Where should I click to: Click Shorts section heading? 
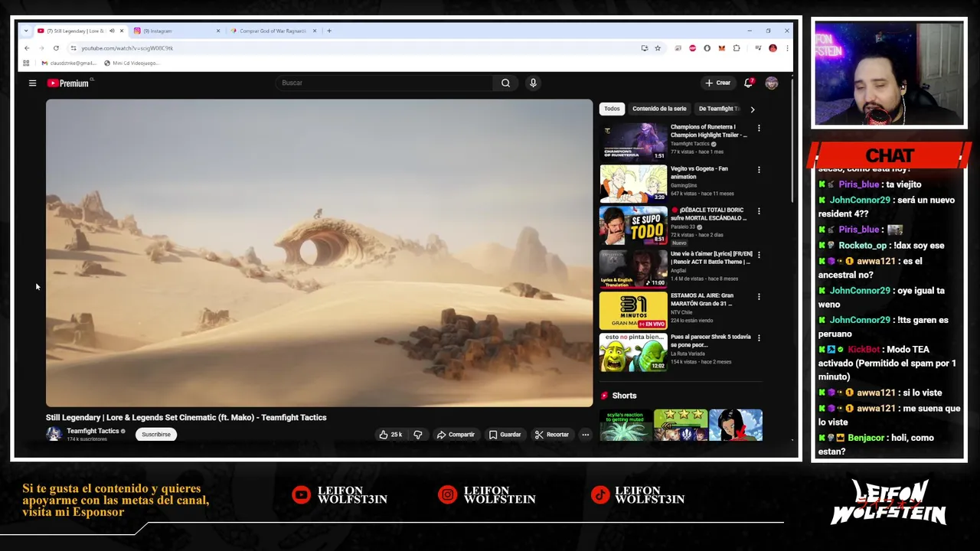pos(624,396)
